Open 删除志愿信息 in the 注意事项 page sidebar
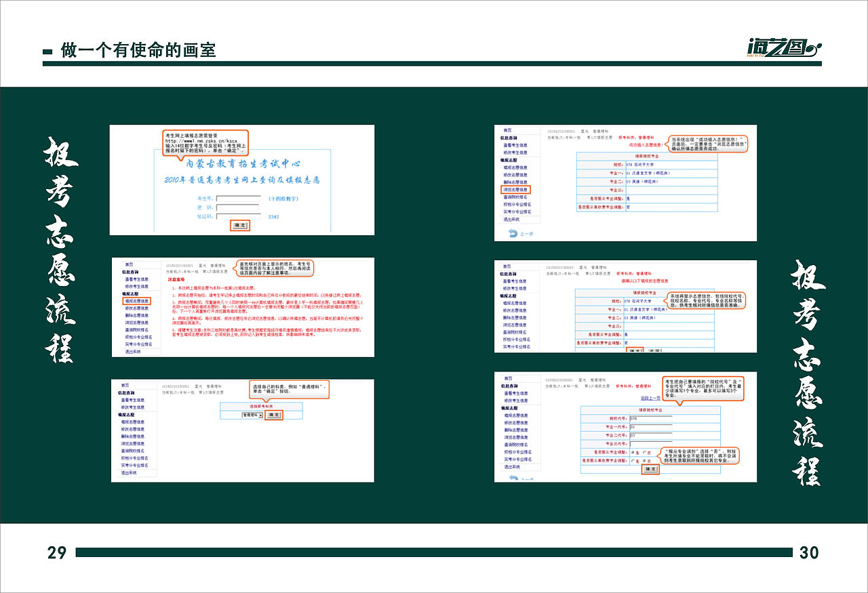The height and width of the screenshot is (593, 868). coord(136,315)
